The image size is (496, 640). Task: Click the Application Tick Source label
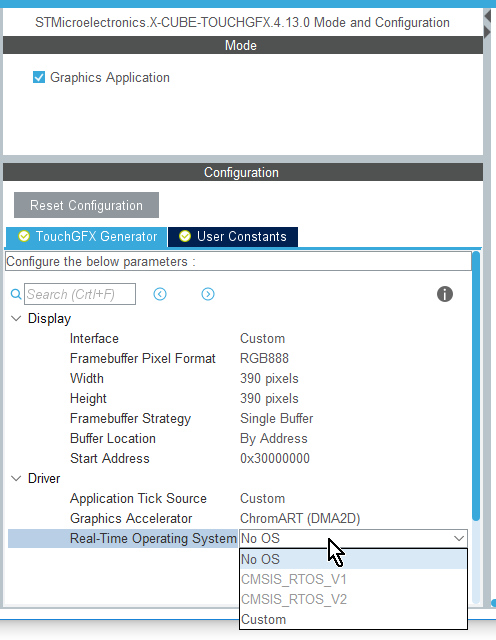click(138, 498)
